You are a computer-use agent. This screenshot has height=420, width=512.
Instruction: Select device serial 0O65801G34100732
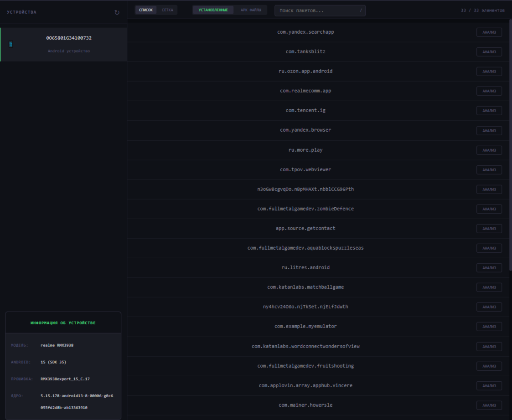[68, 38]
